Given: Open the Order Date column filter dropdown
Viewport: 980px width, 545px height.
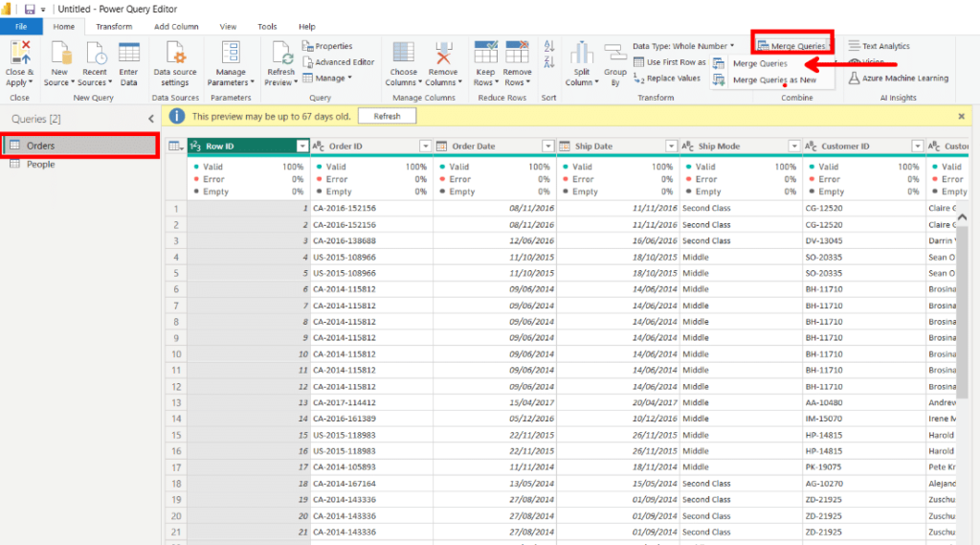Looking at the screenshot, I should 547,147.
